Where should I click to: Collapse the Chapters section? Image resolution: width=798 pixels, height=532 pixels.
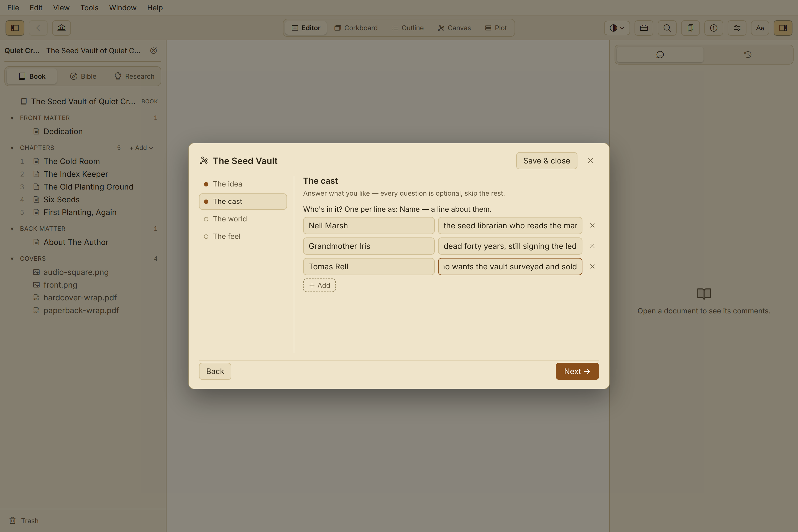point(12,148)
